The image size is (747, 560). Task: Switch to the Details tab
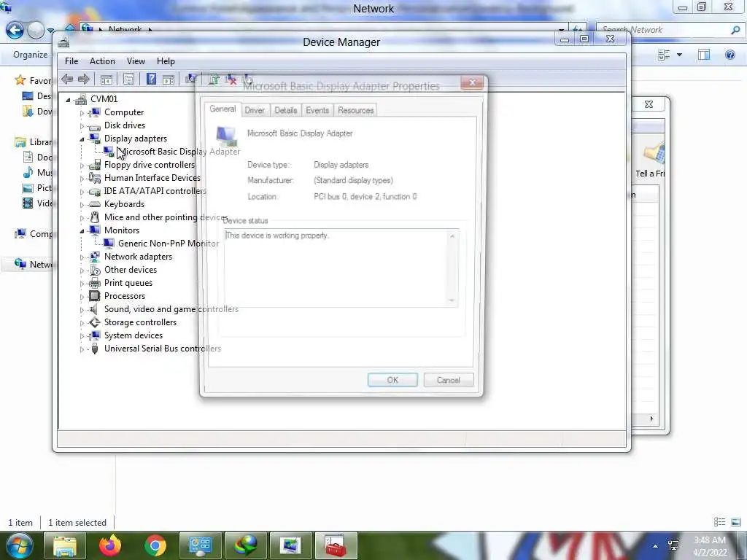tap(286, 110)
